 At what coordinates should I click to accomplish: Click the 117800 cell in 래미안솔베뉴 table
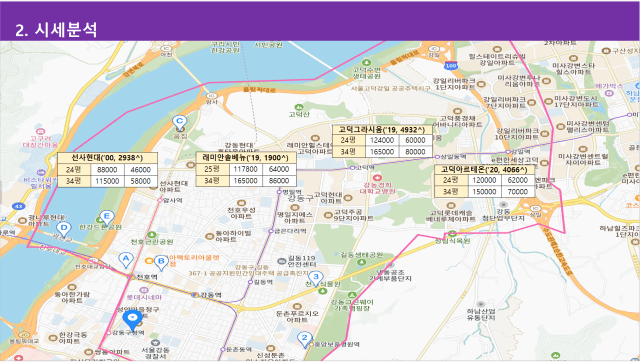pos(246,169)
